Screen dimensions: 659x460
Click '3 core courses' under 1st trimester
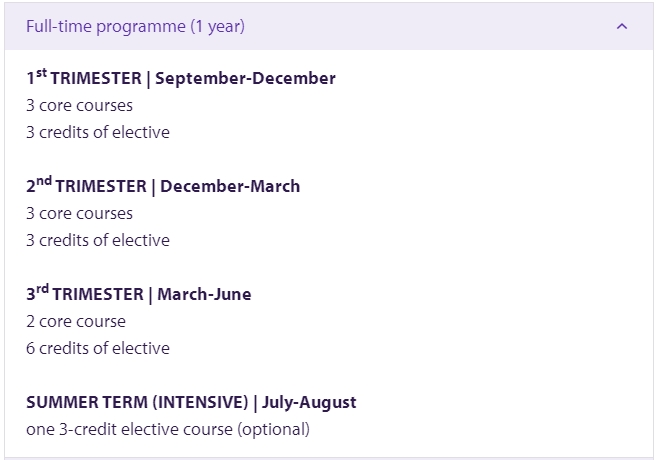coord(79,105)
